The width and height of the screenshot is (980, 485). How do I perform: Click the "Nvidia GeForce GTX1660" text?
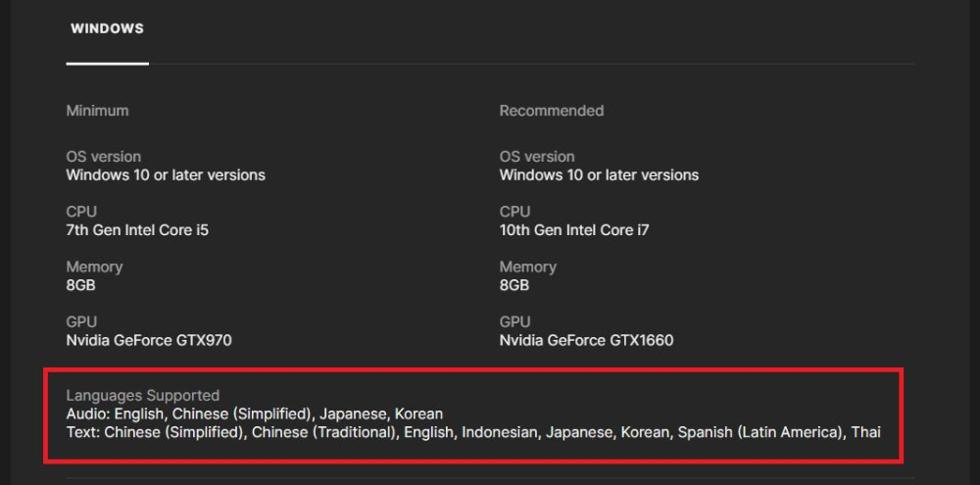tap(586, 341)
